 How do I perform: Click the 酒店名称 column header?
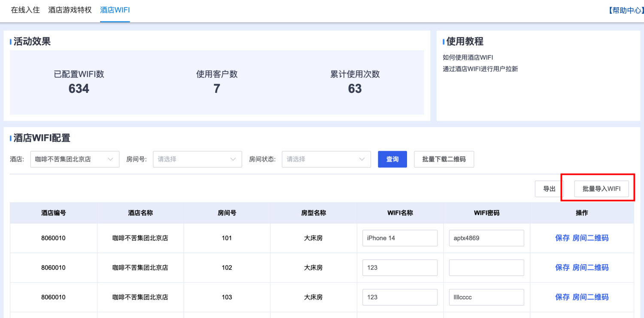pyautogui.click(x=140, y=213)
